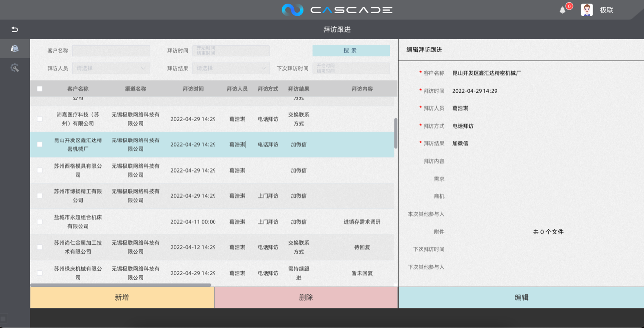Click the 拜访方式 column header

pos(268,89)
